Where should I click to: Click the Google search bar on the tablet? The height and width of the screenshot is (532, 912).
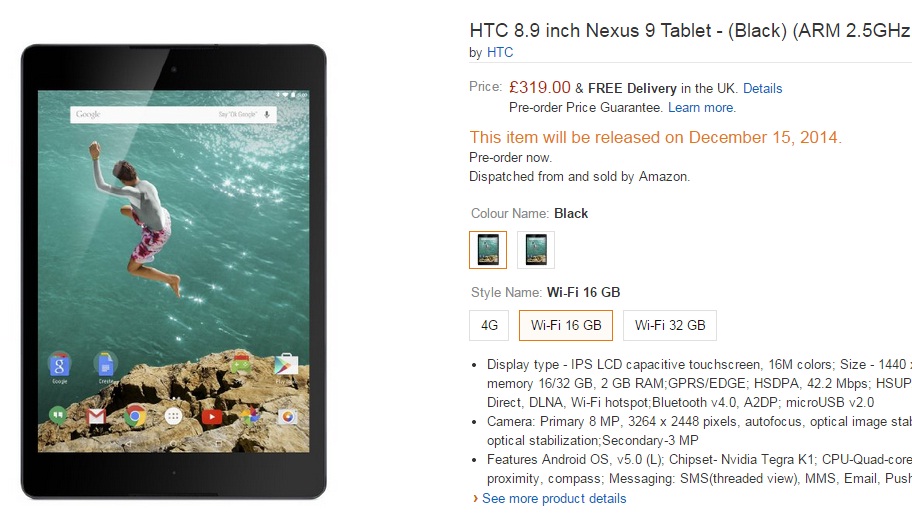coord(173,115)
